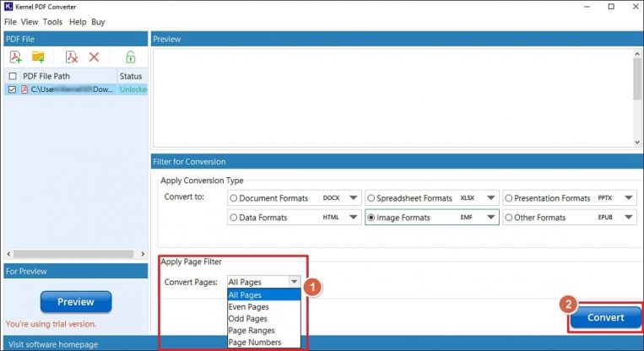The width and height of the screenshot is (644, 351).
Task: Toggle the select-all checkbox in header
Action: point(13,76)
